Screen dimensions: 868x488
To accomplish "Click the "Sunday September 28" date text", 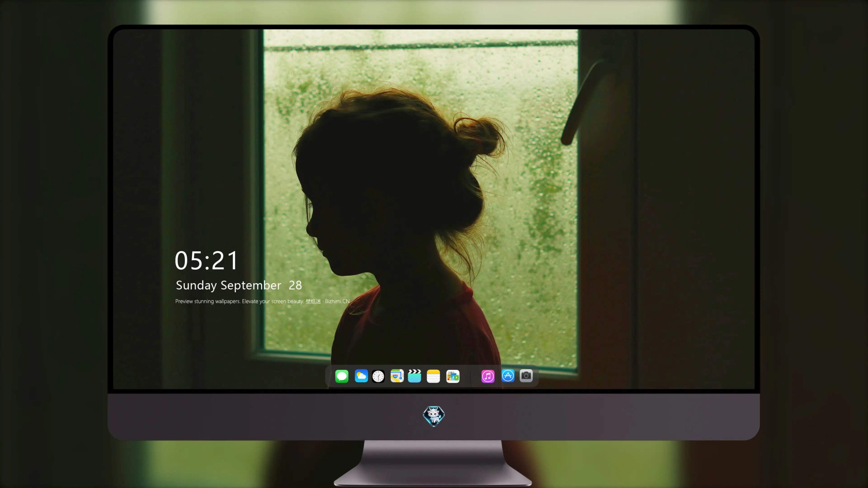I will (239, 285).
